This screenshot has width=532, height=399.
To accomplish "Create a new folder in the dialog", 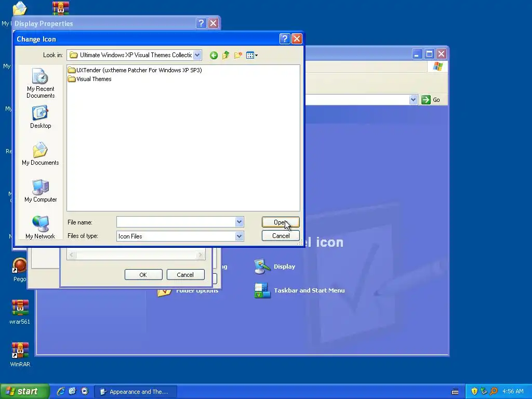I will [x=238, y=55].
